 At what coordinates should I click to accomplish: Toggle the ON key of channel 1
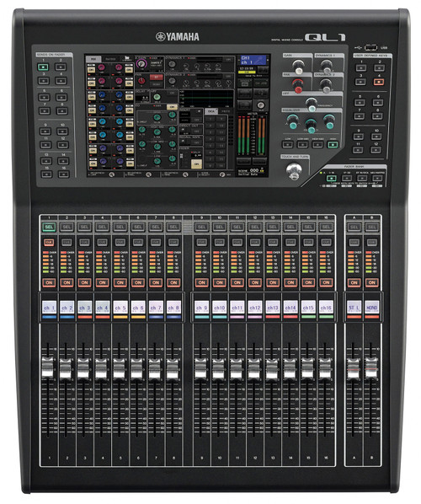(x=49, y=283)
